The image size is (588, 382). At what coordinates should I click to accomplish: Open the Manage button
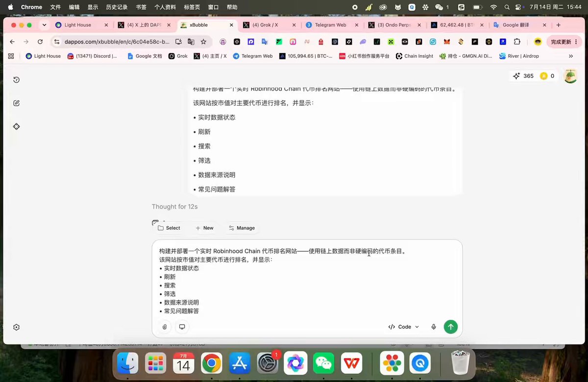tap(242, 228)
